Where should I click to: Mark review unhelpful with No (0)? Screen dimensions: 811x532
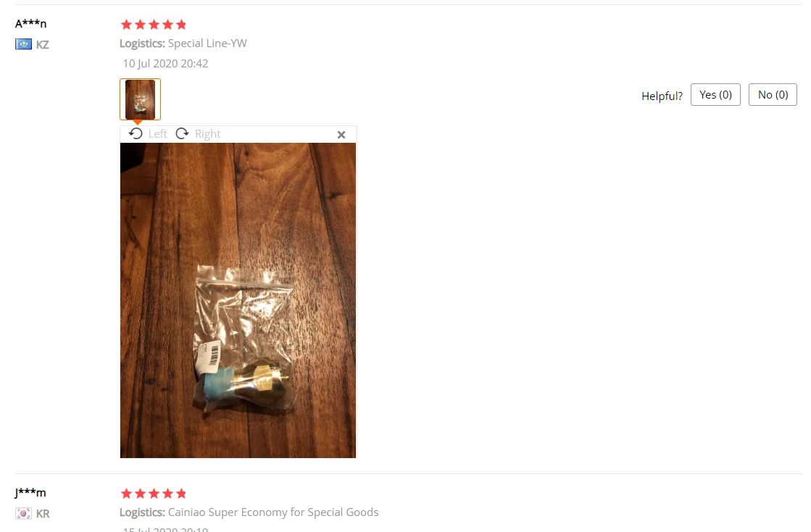click(x=773, y=95)
